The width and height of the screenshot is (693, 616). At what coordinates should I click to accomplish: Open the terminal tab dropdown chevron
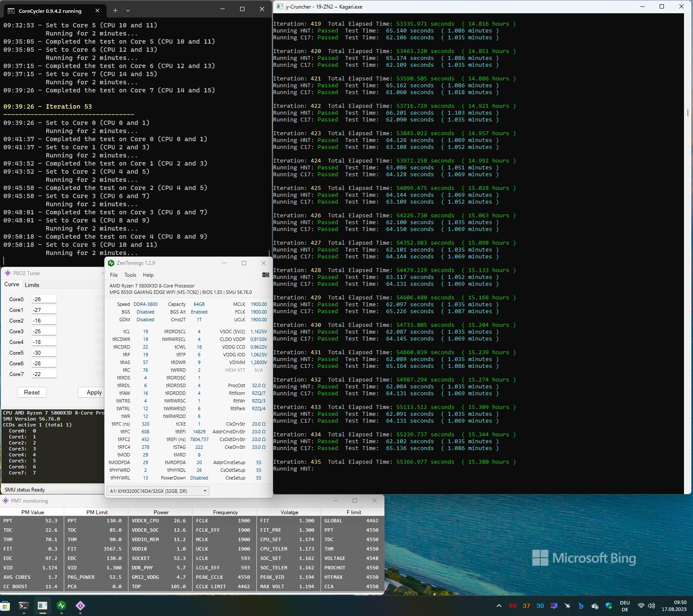[x=128, y=10]
